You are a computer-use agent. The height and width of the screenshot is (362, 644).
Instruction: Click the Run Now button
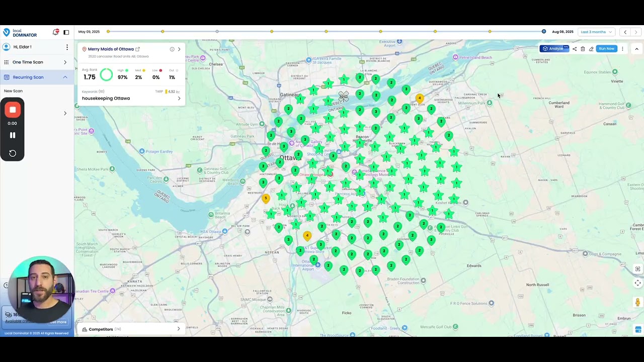coord(606,49)
